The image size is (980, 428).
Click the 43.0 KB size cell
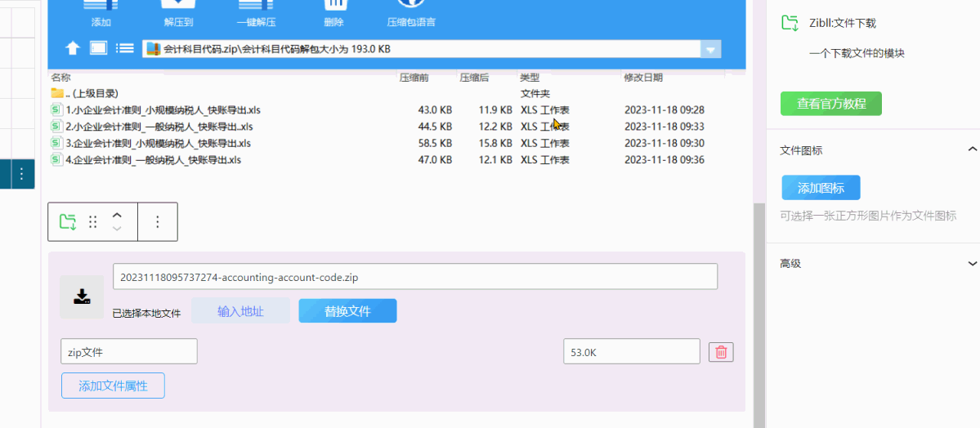point(435,110)
